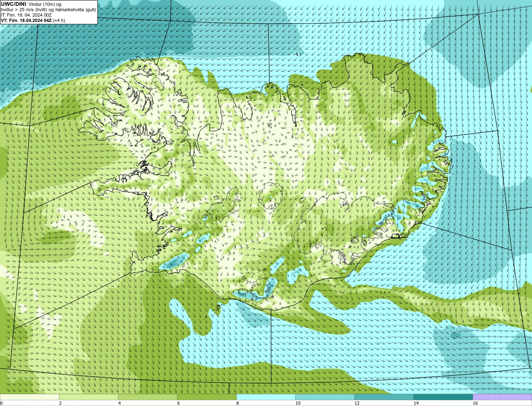Click the dark green 6–8 legend swatch

coord(207,397)
